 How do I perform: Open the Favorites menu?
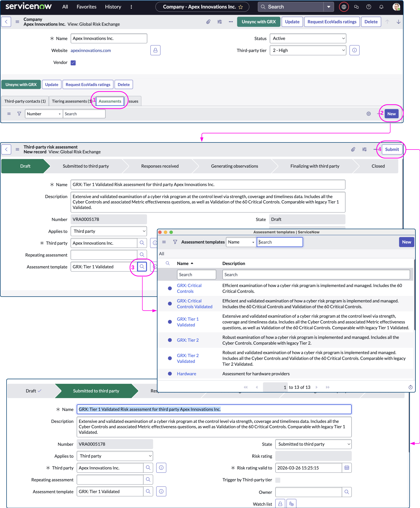(87, 7)
